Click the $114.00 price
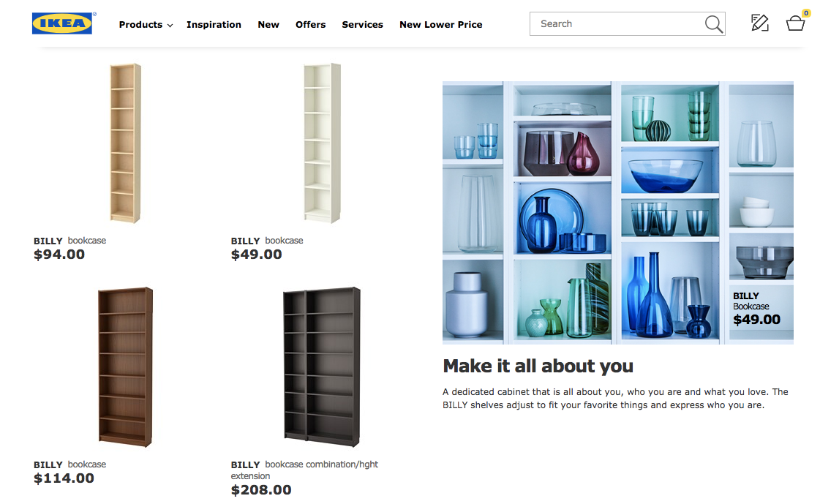820x504 pixels. point(64,478)
